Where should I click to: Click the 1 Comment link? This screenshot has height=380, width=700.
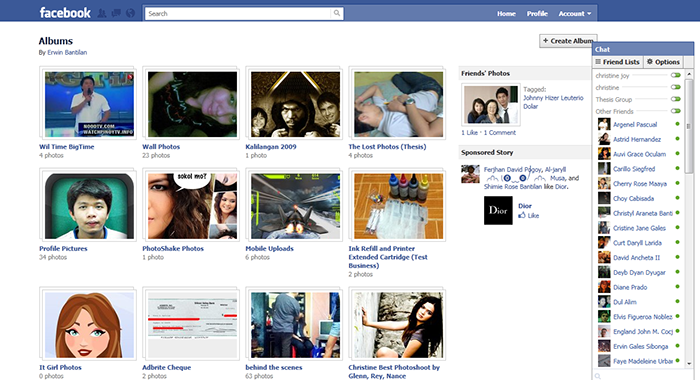coord(500,133)
